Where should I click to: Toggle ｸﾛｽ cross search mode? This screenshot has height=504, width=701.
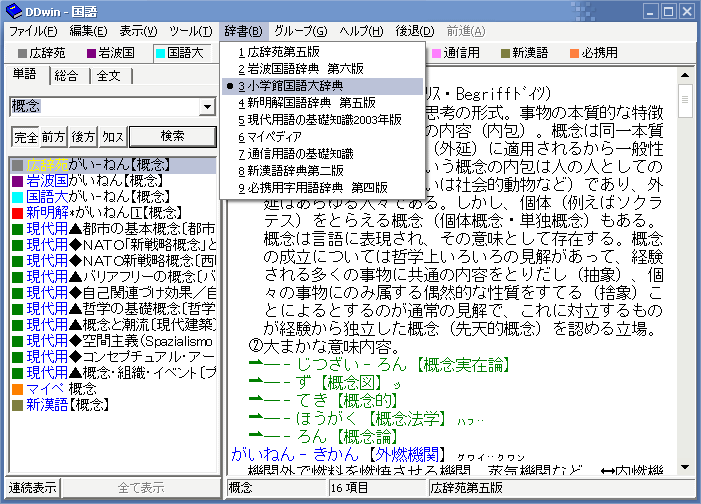[x=113, y=137]
